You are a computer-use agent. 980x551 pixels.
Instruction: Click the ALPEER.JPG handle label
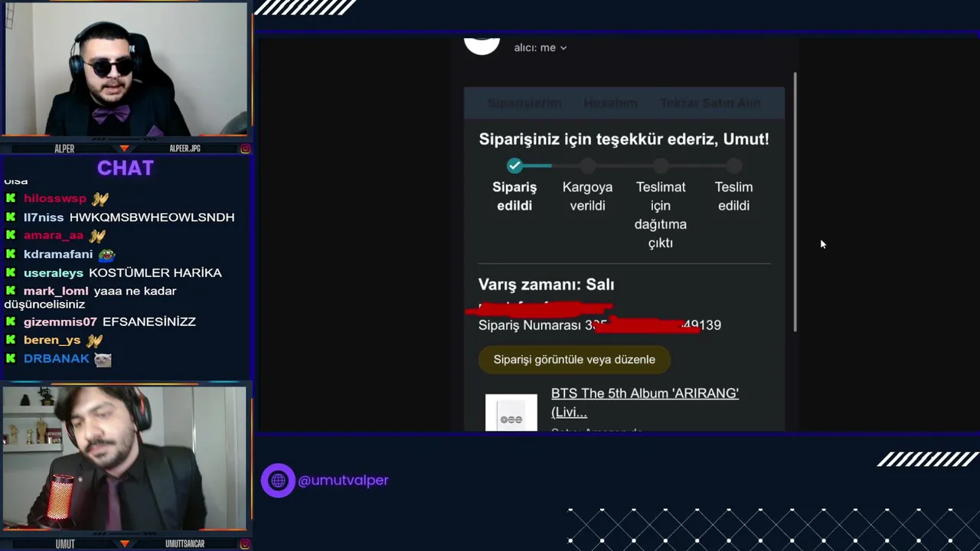coord(185,148)
